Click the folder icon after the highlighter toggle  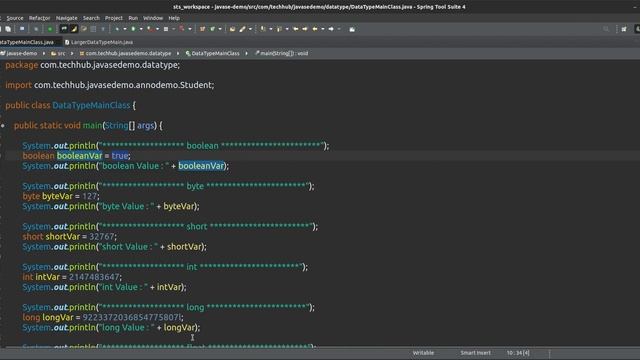84,29
